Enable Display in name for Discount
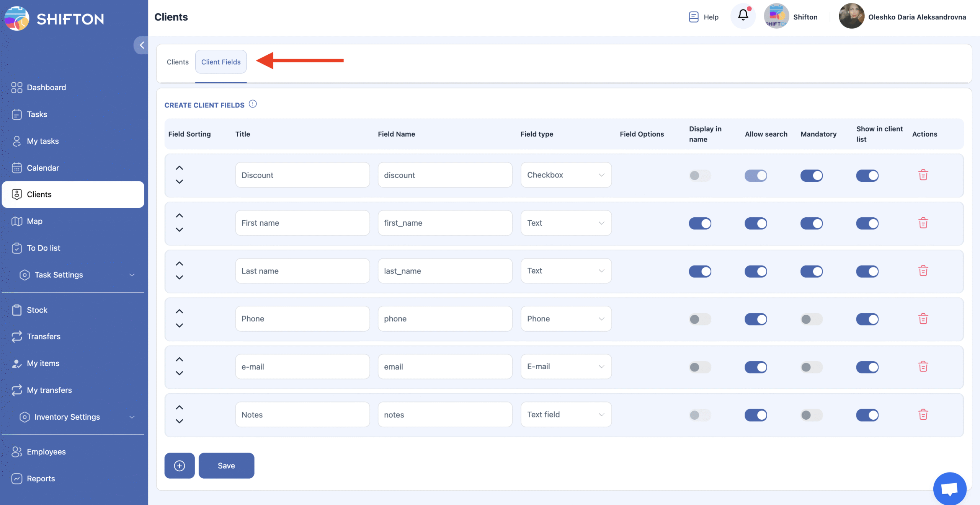Screen dimensions: 980x505 tap(699, 176)
